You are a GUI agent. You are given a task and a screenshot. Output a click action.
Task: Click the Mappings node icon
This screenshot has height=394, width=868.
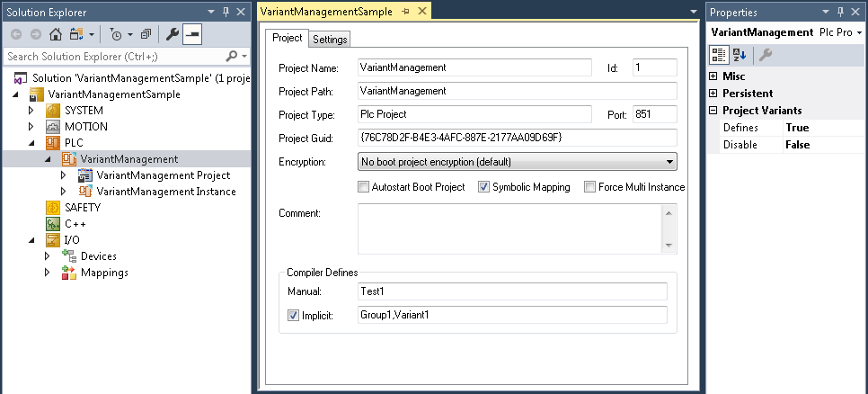[68, 272]
